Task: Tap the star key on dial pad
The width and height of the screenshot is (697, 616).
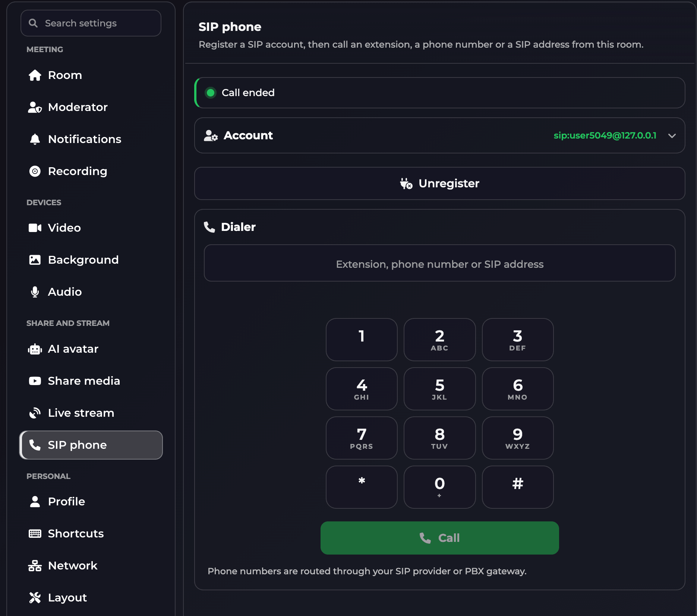Action: 362,487
